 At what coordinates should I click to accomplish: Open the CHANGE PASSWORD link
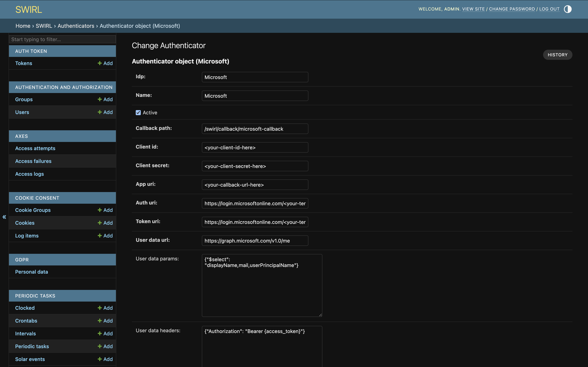click(512, 9)
